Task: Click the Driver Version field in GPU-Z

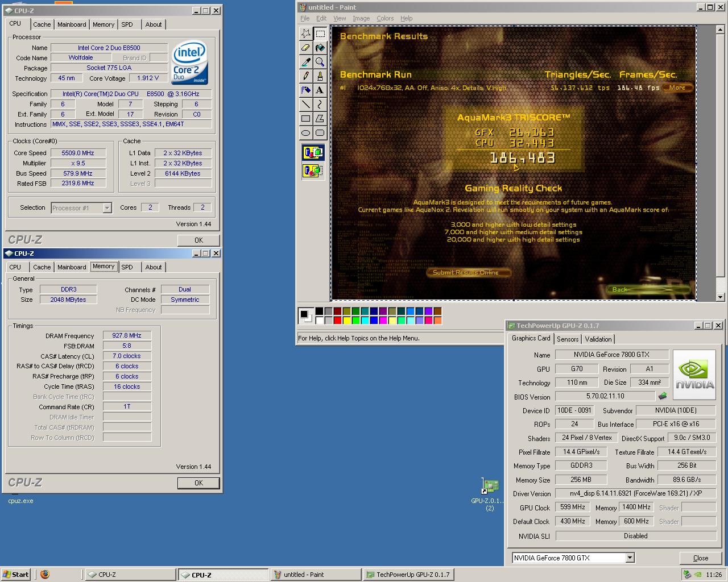Action: coord(635,493)
